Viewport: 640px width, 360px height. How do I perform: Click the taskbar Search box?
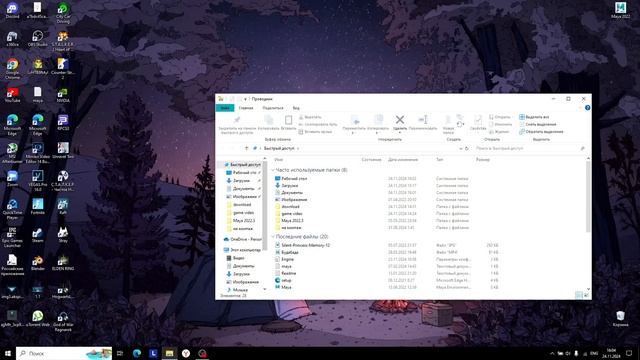(x=64, y=353)
